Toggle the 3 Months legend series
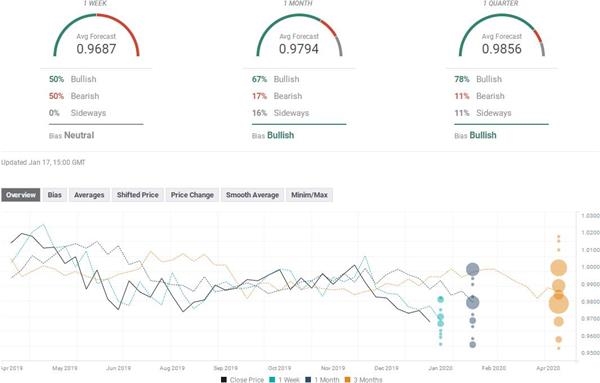Viewport: 600px width, 383px height. pos(364,380)
